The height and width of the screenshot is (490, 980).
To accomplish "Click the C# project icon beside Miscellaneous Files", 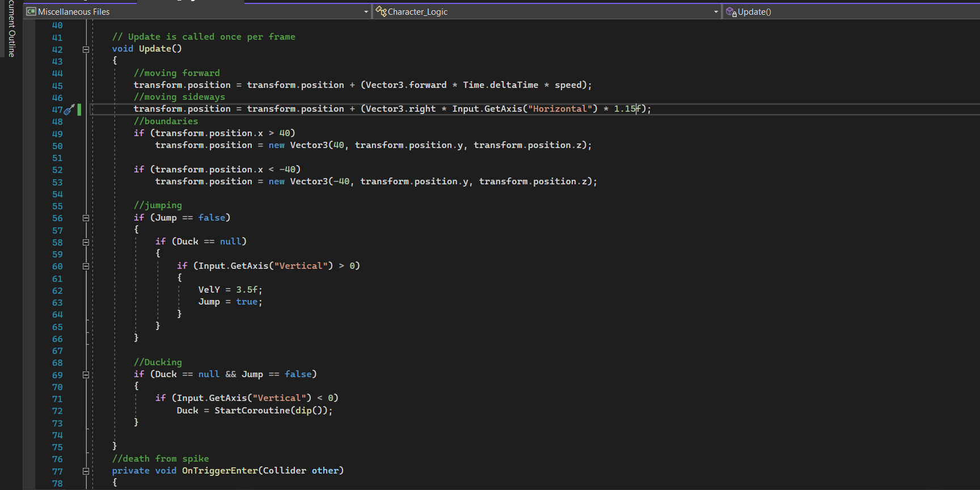I will coord(31,11).
